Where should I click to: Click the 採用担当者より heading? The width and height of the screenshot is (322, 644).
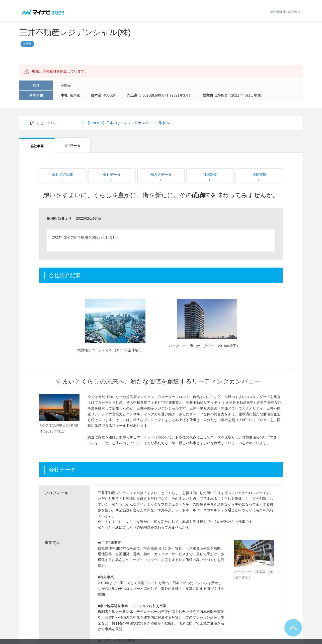(59, 218)
